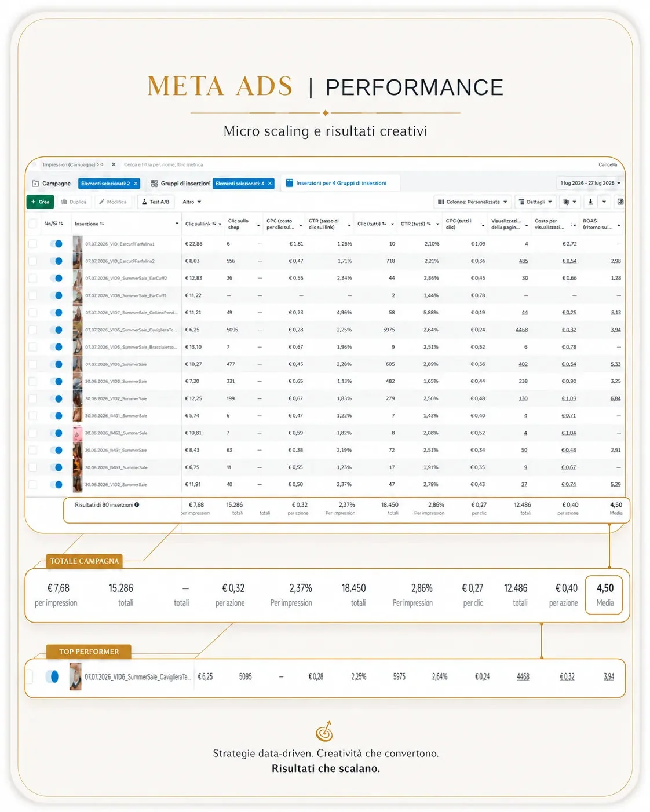The image size is (650, 812).
Task: Disable ad VID8_SummerSale_EarCuff1 toggle
Action: [56, 295]
